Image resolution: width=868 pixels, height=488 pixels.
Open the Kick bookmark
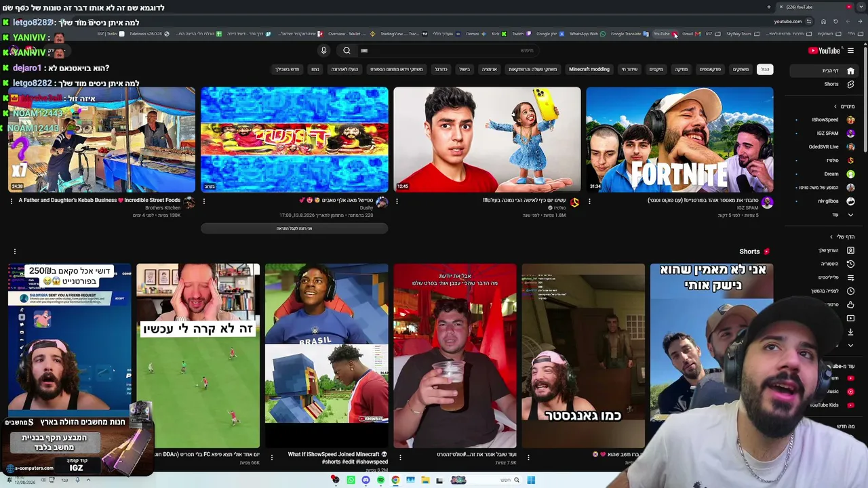click(x=498, y=34)
